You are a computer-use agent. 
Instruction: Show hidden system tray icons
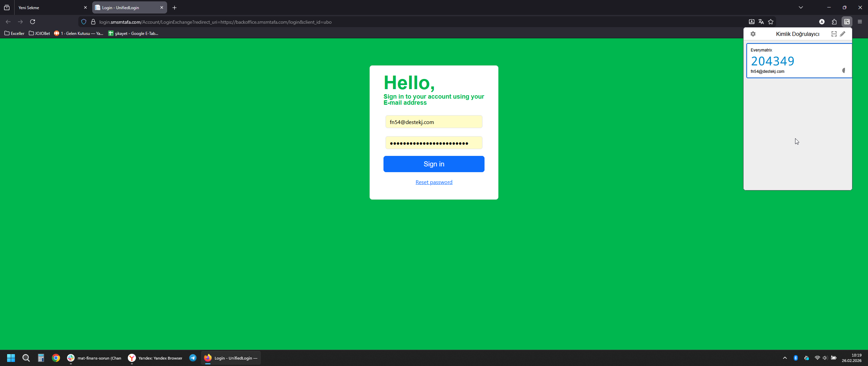click(785, 358)
